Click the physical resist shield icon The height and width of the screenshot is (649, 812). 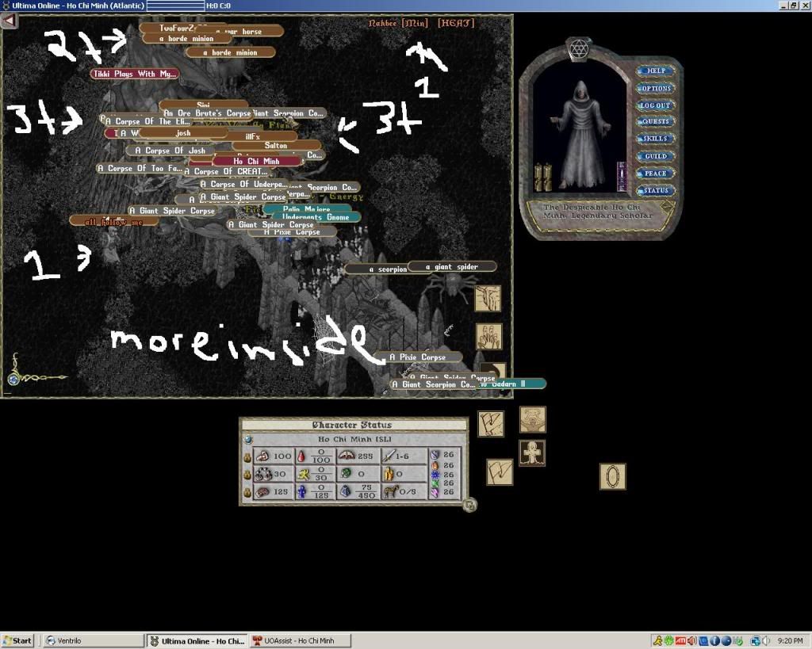click(x=435, y=454)
